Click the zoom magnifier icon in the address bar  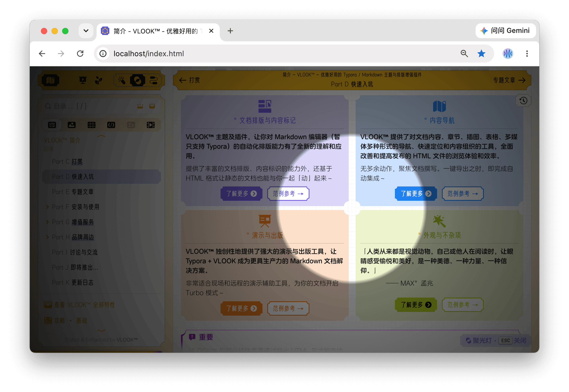(x=464, y=54)
